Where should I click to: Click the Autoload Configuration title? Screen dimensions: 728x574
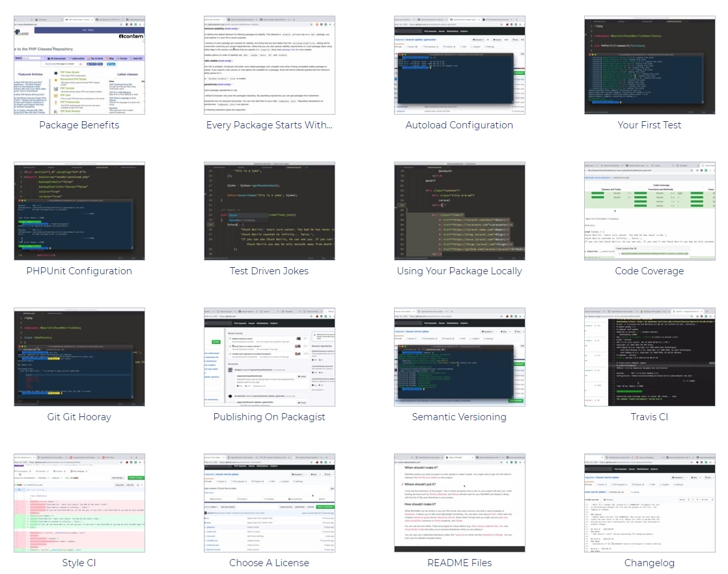pyautogui.click(x=459, y=125)
